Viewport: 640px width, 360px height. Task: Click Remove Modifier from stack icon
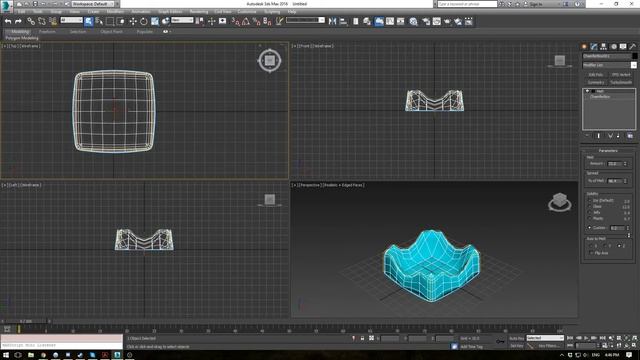click(x=618, y=136)
